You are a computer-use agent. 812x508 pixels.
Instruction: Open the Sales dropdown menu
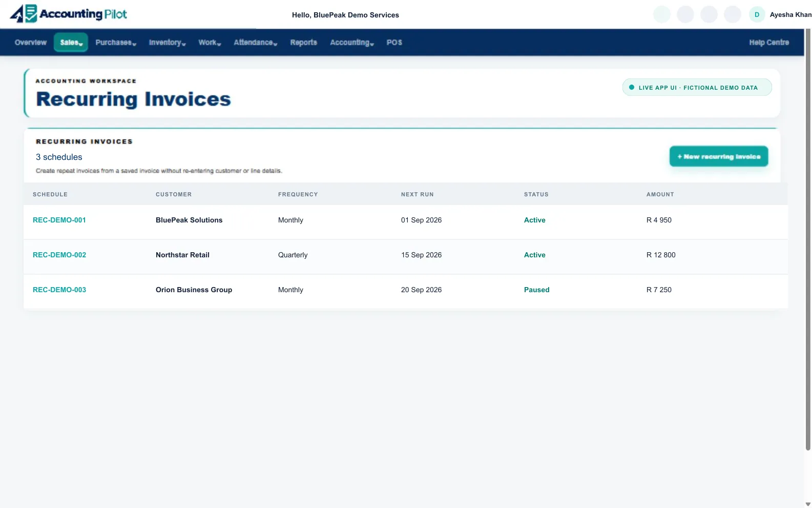pos(71,43)
